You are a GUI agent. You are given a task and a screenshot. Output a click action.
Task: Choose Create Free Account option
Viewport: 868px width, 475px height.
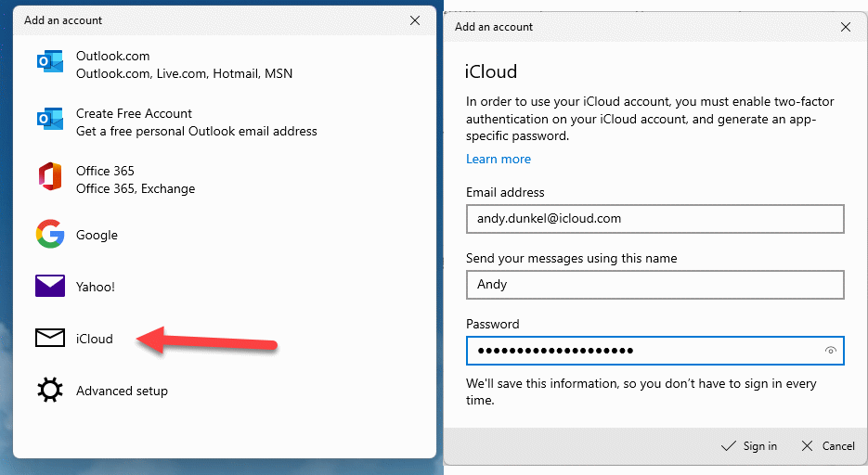225,122
